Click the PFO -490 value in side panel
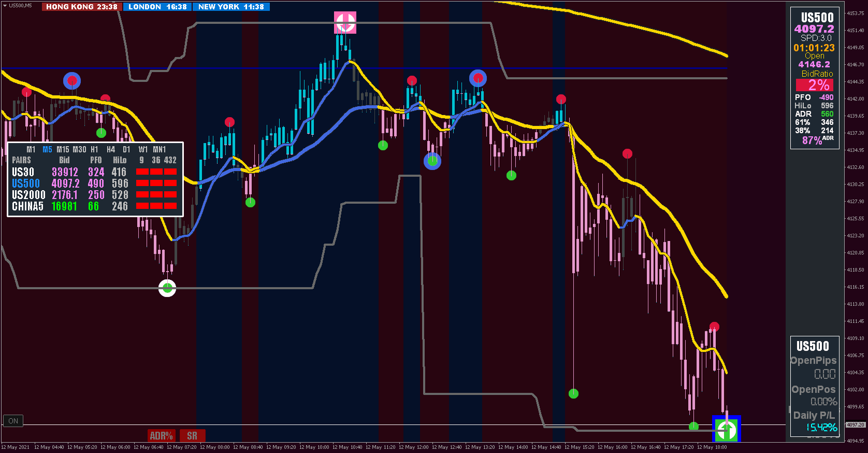The width and height of the screenshot is (868, 453). point(826,97)
